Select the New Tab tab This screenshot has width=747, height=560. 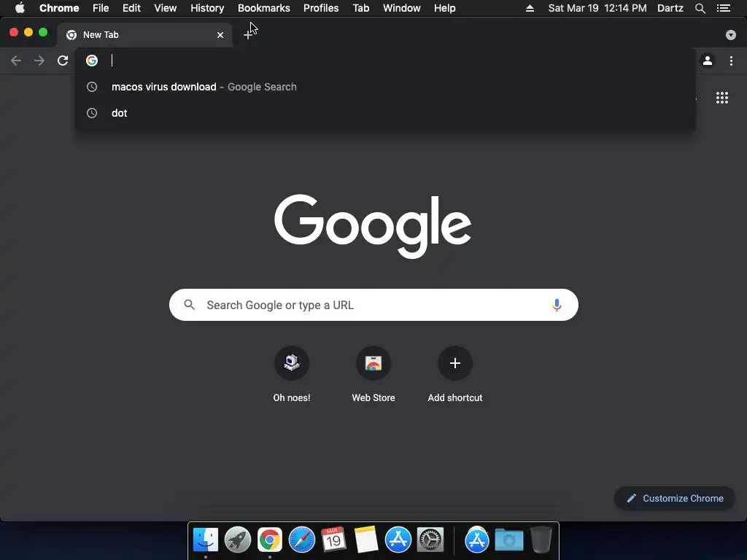[144, 35]
